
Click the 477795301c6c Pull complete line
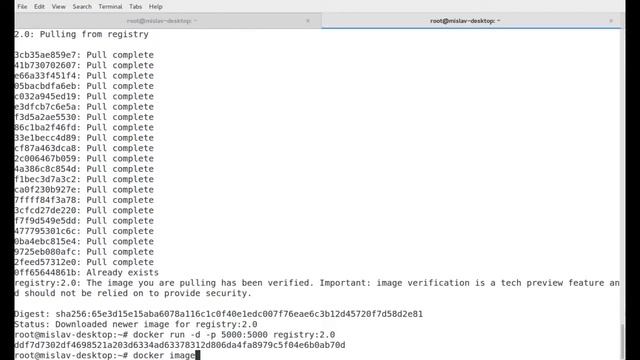tap(84, 231)
